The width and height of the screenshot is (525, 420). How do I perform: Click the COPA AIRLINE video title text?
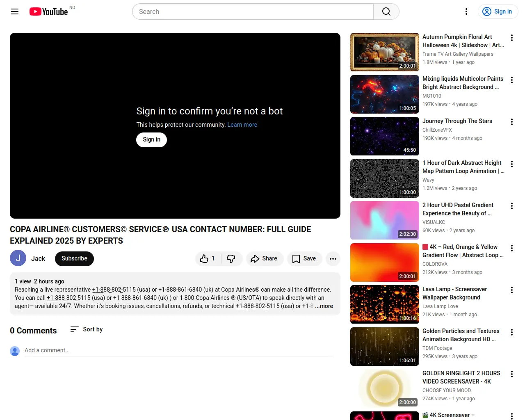click(160, 235)
